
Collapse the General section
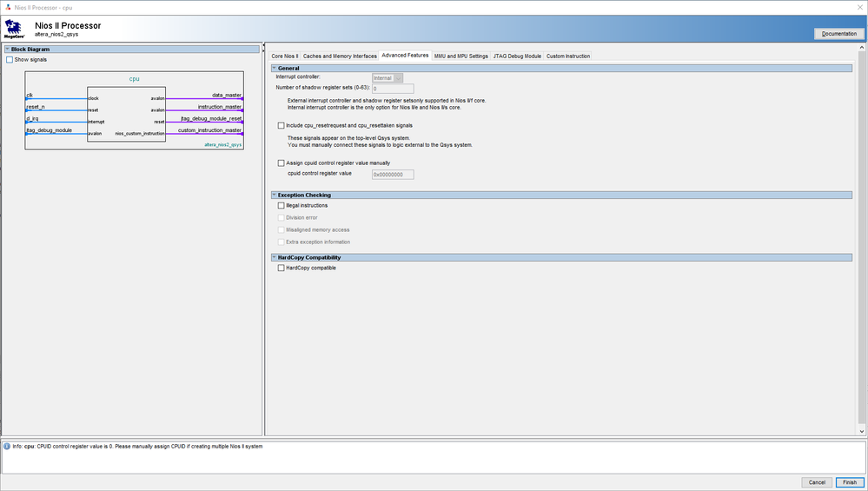(x=274, y=68)
